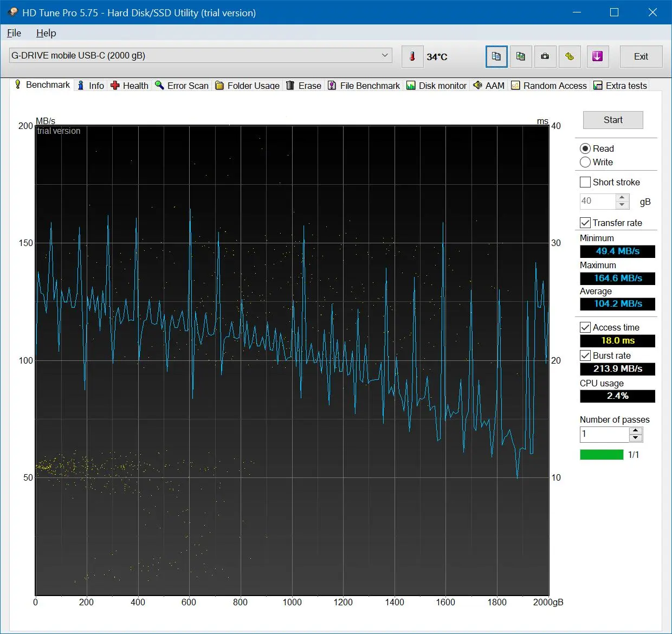The image size is (672, 634).
Task: Open the Info tab
Action: (x=91, y=86)
